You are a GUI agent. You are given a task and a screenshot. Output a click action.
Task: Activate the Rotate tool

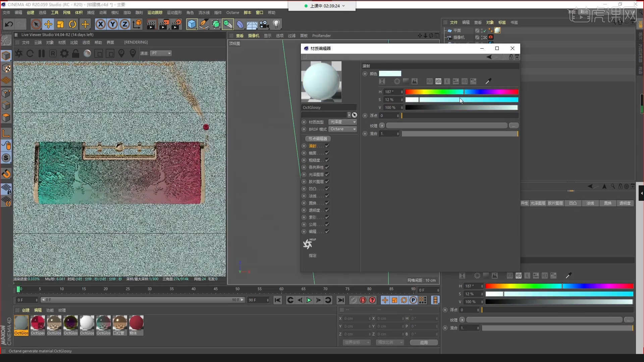pyautogui.click(x=72, y=24)
